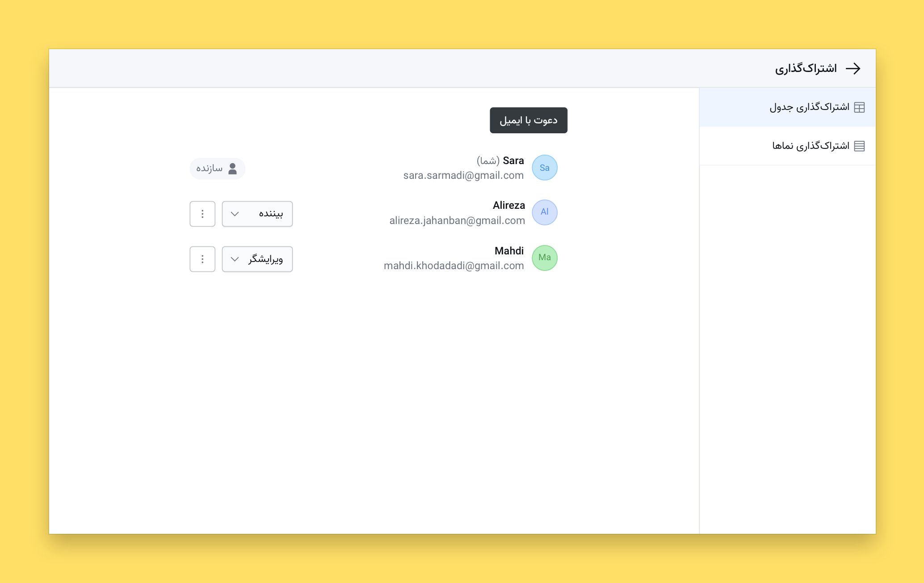Click the table grid icon in sidebar
The height and width of the screenshot is (583, 924).
point(859,107)
